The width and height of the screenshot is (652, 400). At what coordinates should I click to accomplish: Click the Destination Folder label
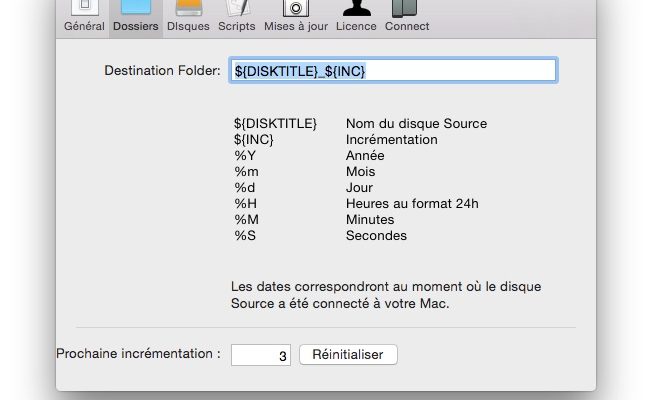point(162,71)
